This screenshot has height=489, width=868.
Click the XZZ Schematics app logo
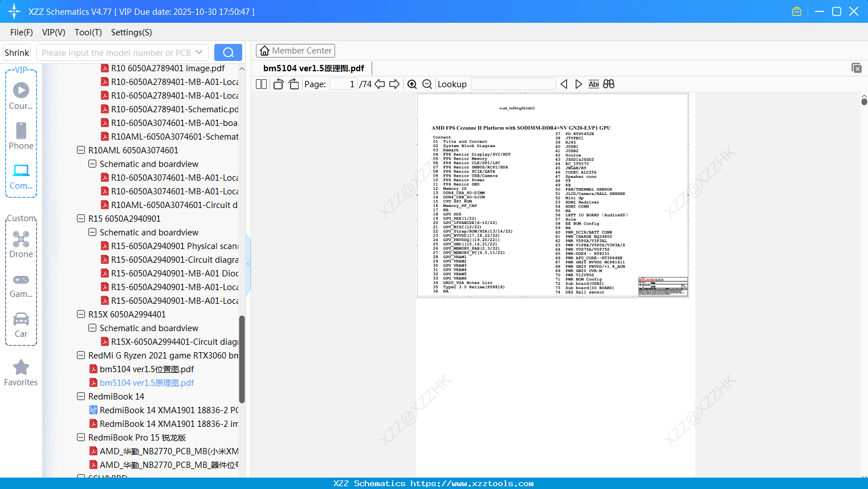point(14,11)
